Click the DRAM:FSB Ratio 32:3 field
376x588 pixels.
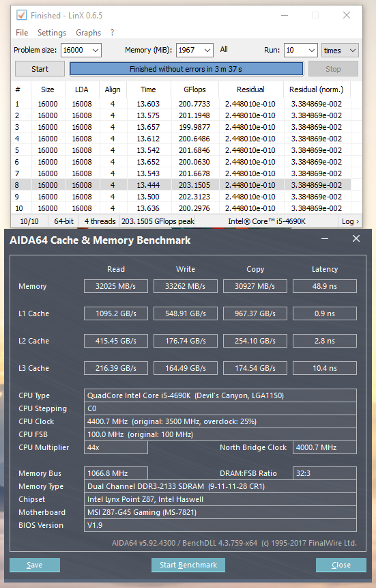click(x=325, y=473)
